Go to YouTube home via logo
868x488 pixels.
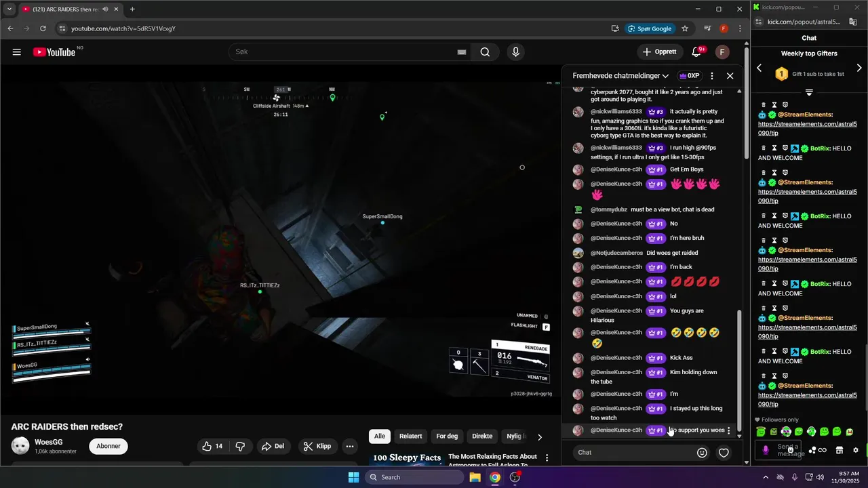tap(54, 52)
